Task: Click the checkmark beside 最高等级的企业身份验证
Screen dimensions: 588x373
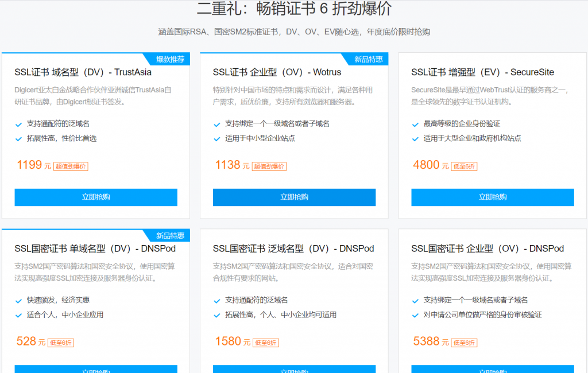Action: [415, 125]
